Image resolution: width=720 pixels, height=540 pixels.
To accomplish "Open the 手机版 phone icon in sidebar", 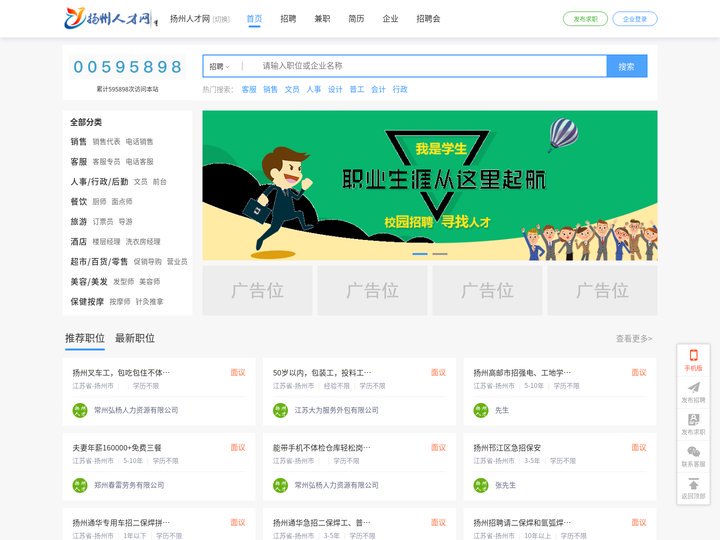I will 693,355.
